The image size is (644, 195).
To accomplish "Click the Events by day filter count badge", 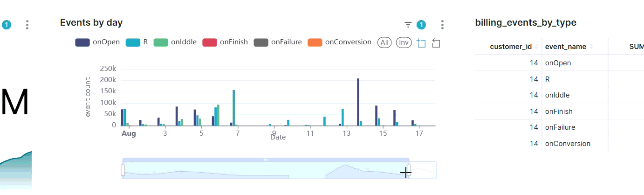I will click(x=421, y=25).
